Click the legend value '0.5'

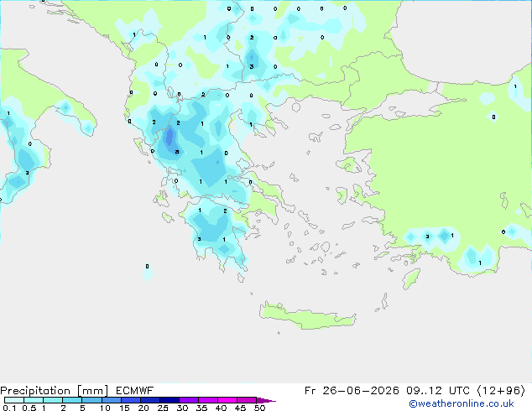29,408
